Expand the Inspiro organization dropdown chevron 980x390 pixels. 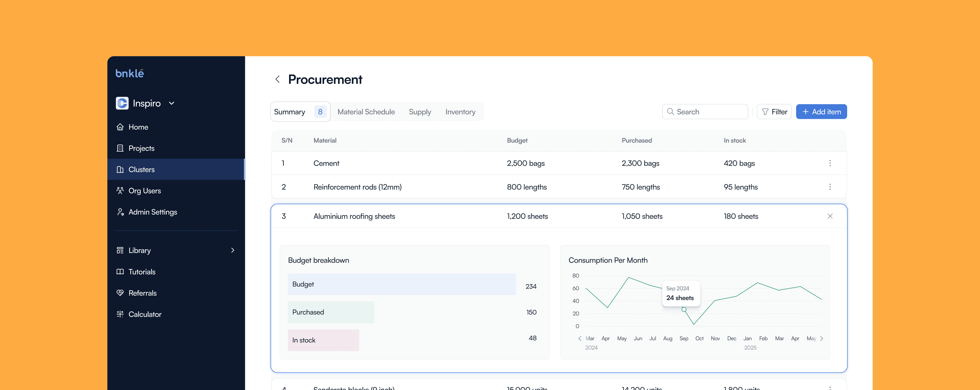pyautogui.click(x=171, y=103)
